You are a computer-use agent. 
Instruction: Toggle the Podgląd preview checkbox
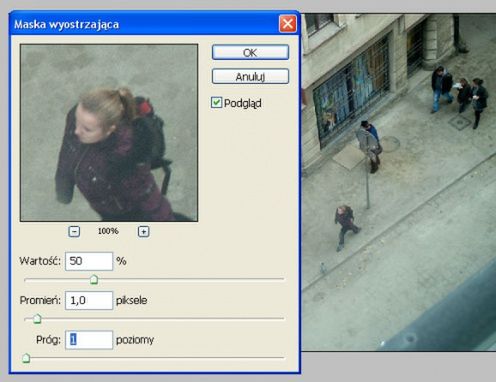click(x=216, y=102)
